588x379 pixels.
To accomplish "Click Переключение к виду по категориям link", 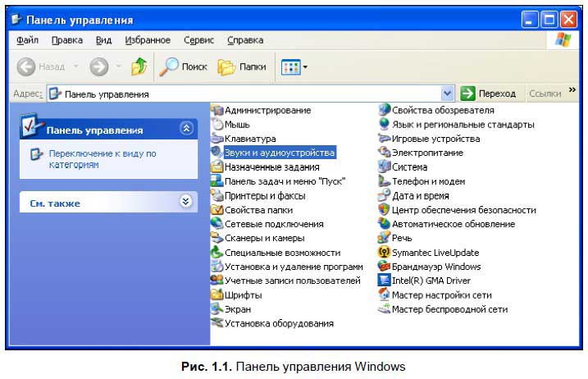I will pyautogui.click(x=102, y=159).
